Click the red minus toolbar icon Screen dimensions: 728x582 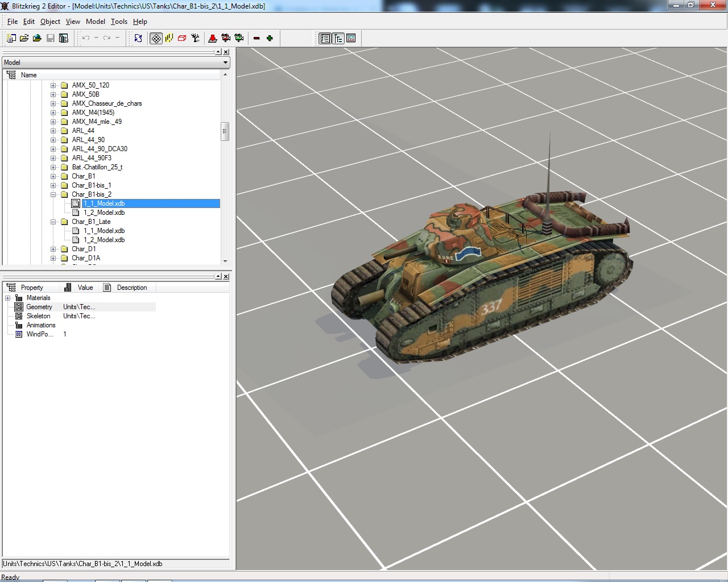pos(257,38)
